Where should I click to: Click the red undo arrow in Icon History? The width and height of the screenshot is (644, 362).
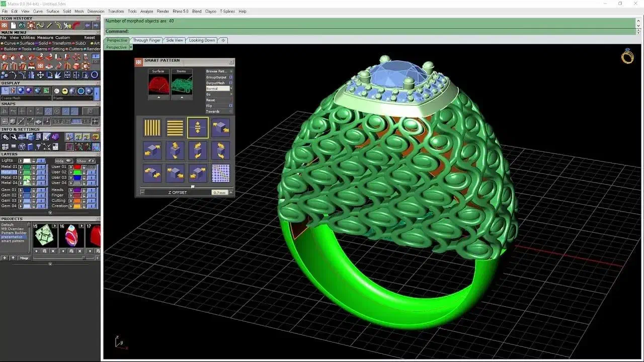tap(76, 25)
